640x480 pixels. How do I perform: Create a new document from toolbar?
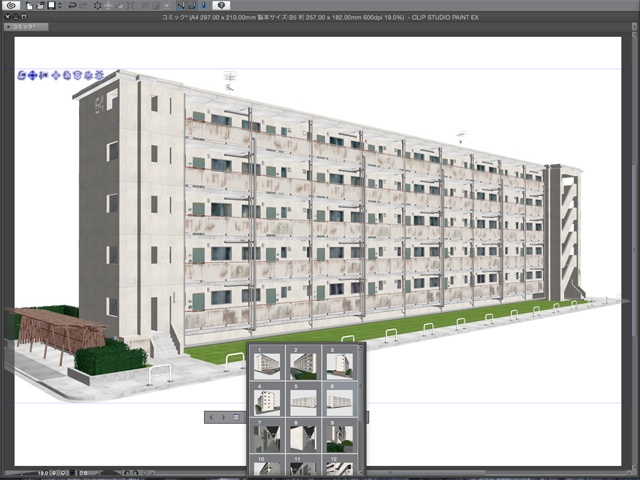[29, 5]
